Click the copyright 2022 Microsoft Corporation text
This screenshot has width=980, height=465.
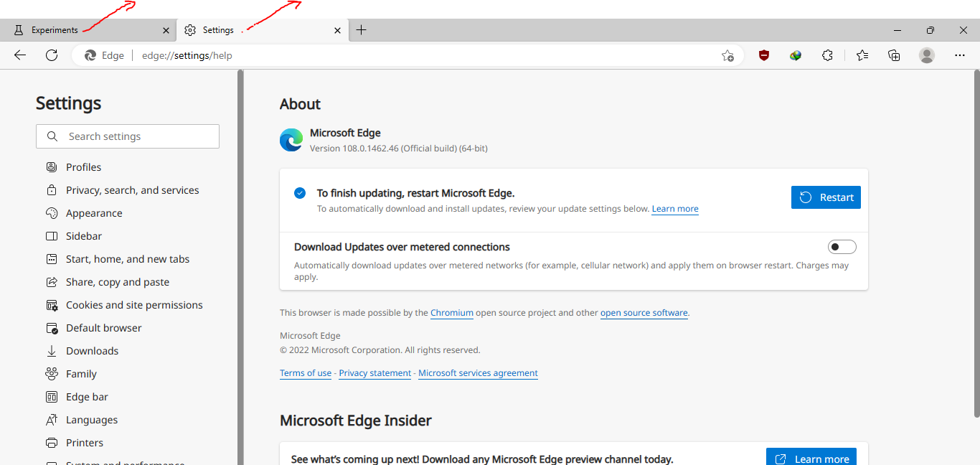pos(380,350)
